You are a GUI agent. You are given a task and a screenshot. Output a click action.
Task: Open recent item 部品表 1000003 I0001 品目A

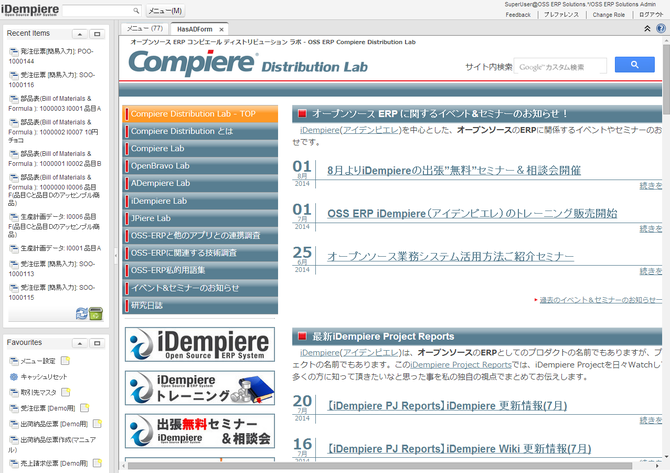click(x=55, y=103)
